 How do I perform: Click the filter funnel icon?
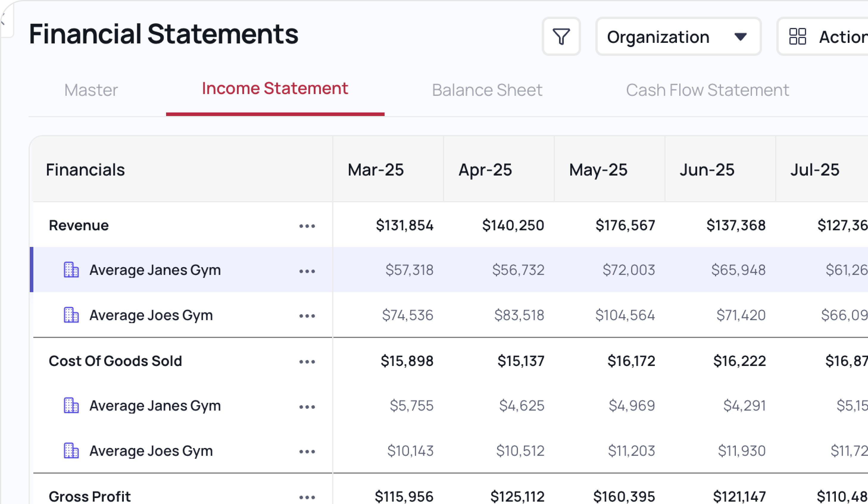click(561, 37)
